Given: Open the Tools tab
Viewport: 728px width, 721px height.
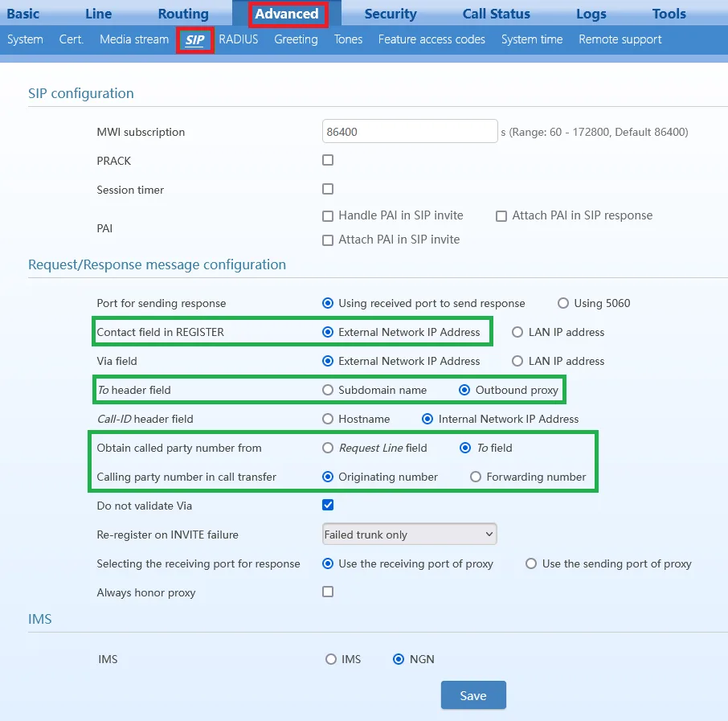Looking at the screenshot, I should (669, 14).
